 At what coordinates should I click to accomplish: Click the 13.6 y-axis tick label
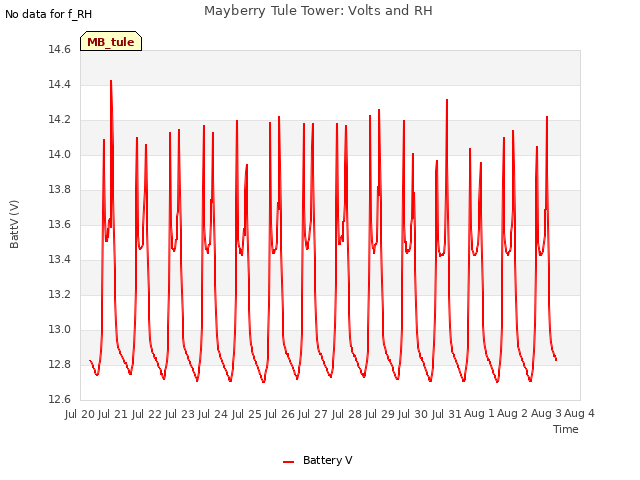[x=59, y=224]
